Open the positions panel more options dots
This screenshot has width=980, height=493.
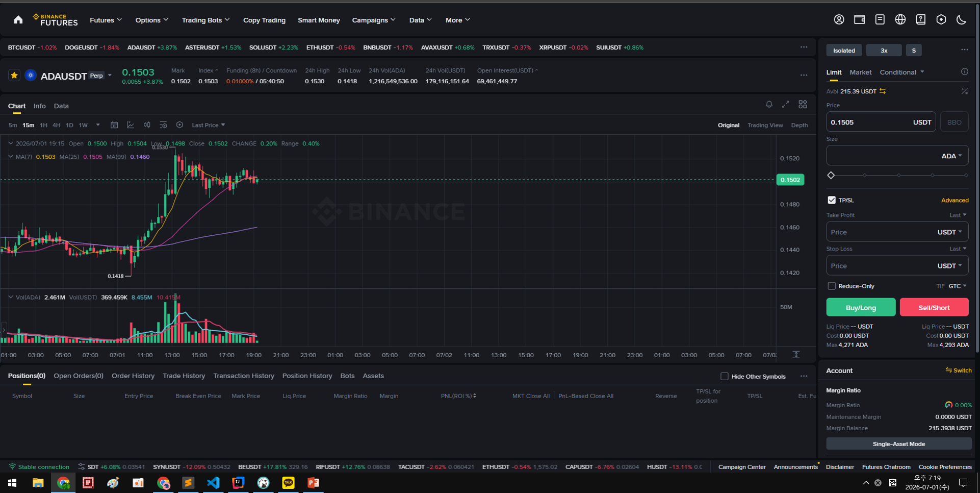[804, 376]
